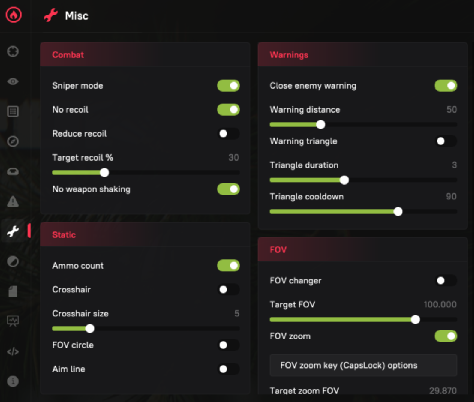Viewport: 474px width, 402px height.
Task: Click the Target FOV slider handle
Action: (x=415, y=320)
